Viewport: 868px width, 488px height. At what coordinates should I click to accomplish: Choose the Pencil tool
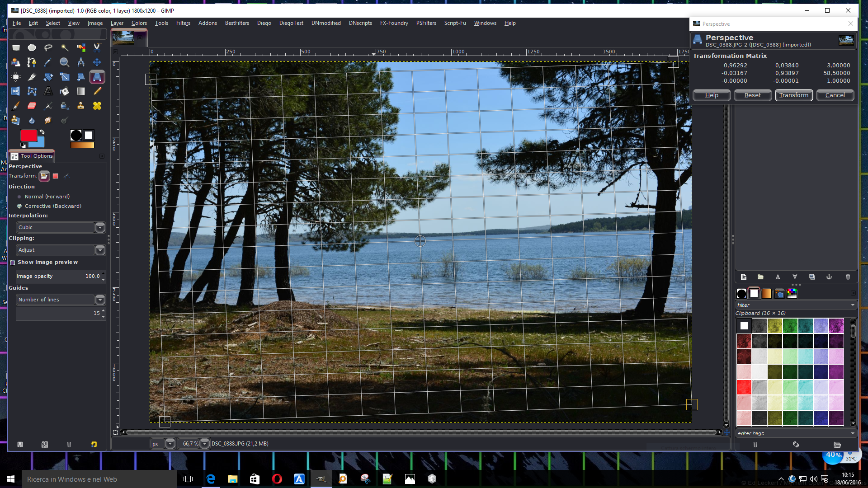click(97, 91)
